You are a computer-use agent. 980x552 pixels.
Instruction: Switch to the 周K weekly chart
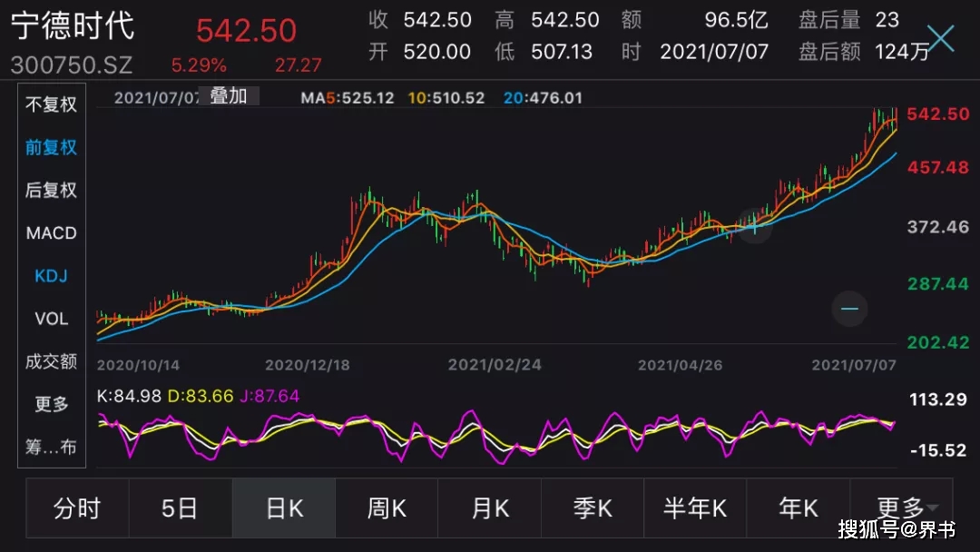pyautogui.click(x=386, y=508)
